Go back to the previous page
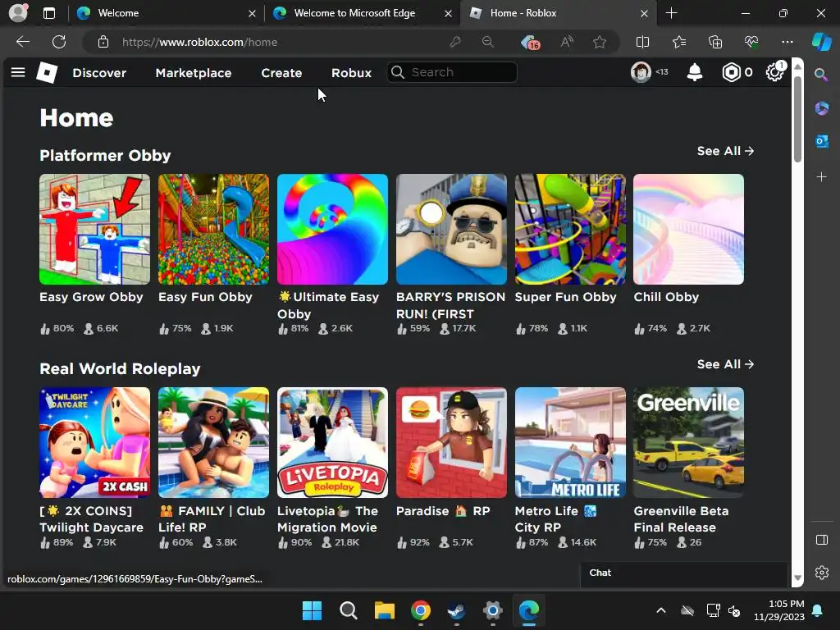This screenshot has width=840, height=630. pyautogui.click(x=22, y=42)
